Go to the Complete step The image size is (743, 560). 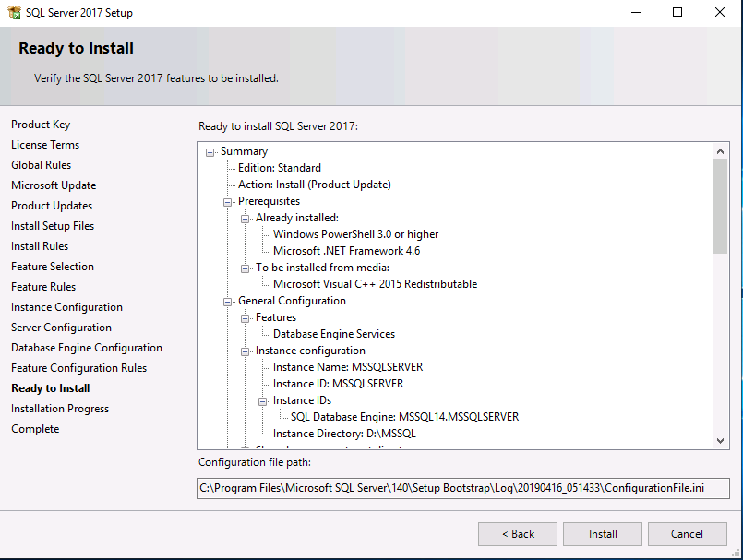(36, 429)
